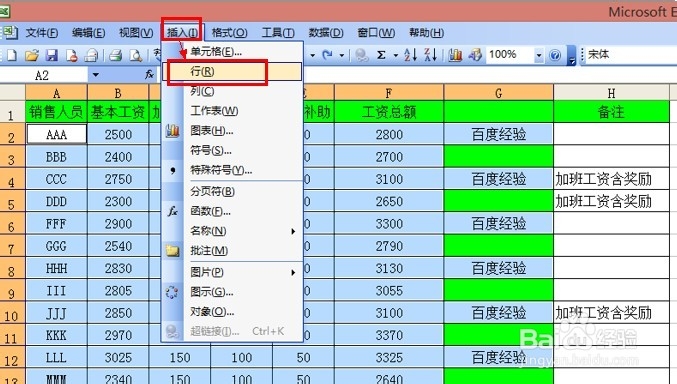677x384 pixels.
Task: Open the 100% zoom dropdown
Action: point(539,55)
